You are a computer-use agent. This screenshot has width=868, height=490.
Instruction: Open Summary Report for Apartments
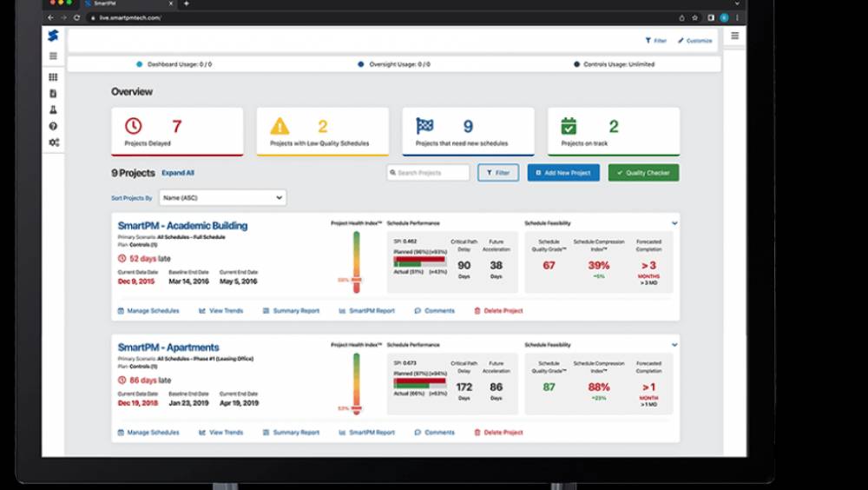(291, 433)
